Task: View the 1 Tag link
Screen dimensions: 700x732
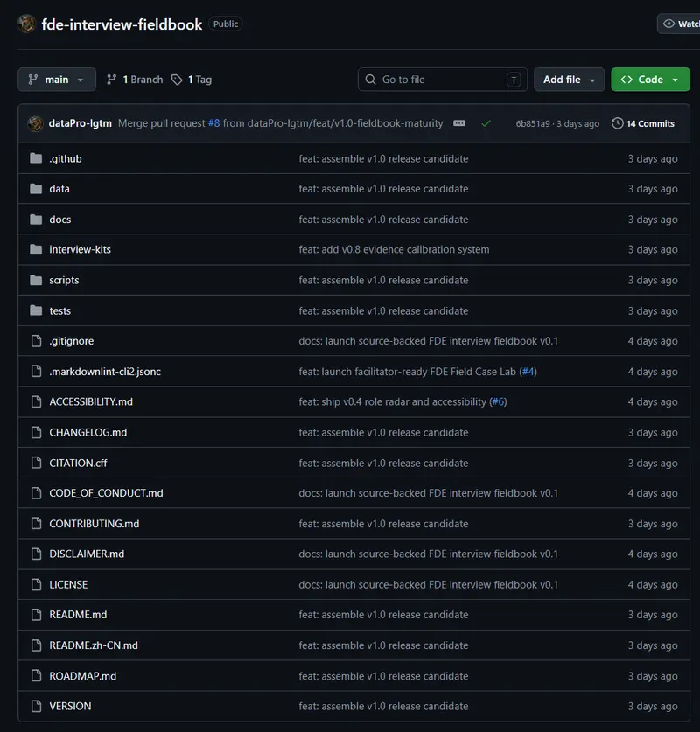Action: [192, 80]
